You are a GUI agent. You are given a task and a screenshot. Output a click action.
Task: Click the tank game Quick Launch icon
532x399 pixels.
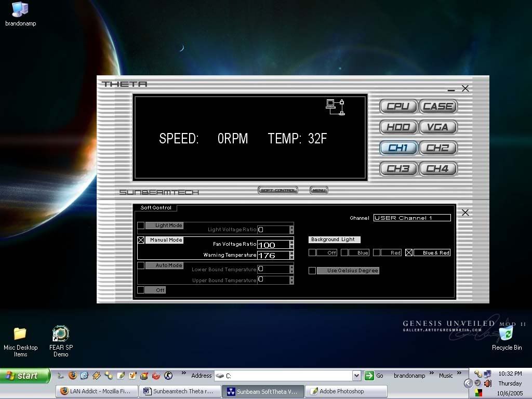tap(144, 376)
